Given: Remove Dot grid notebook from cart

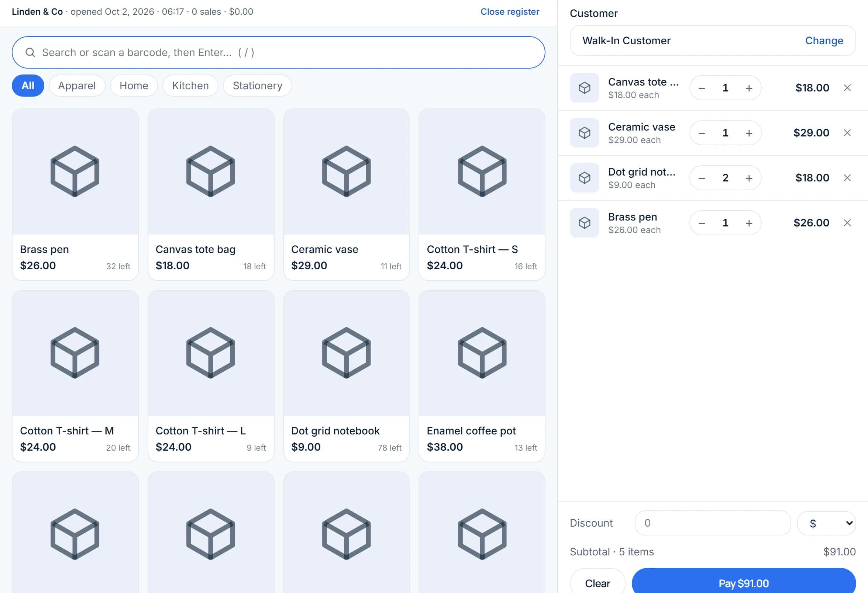Looking at the screenshot, I should [847, 178].
